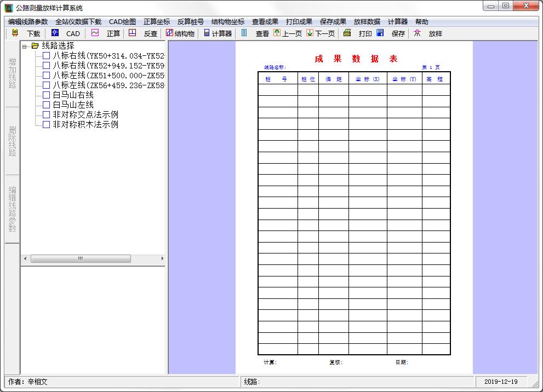Click the 坐标(X) column header
Viewport: 543px width, 392px height.
point(368,79)
